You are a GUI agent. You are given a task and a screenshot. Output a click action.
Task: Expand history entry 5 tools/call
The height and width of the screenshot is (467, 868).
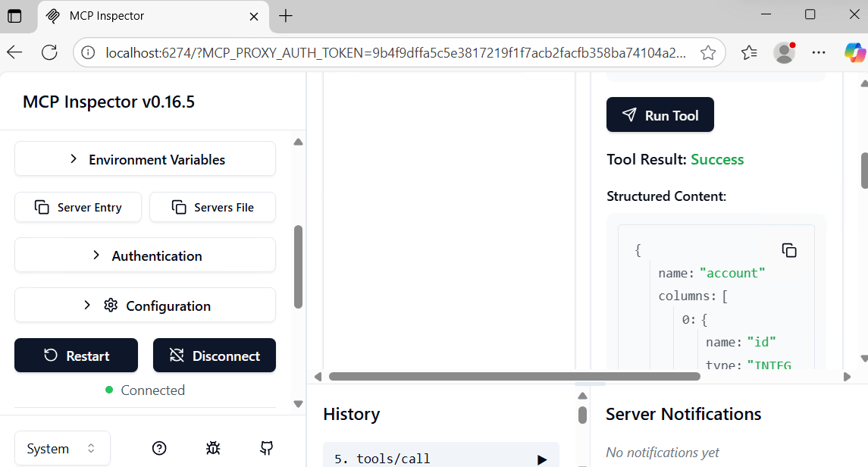pyautogui.click(x=541, y=459)
